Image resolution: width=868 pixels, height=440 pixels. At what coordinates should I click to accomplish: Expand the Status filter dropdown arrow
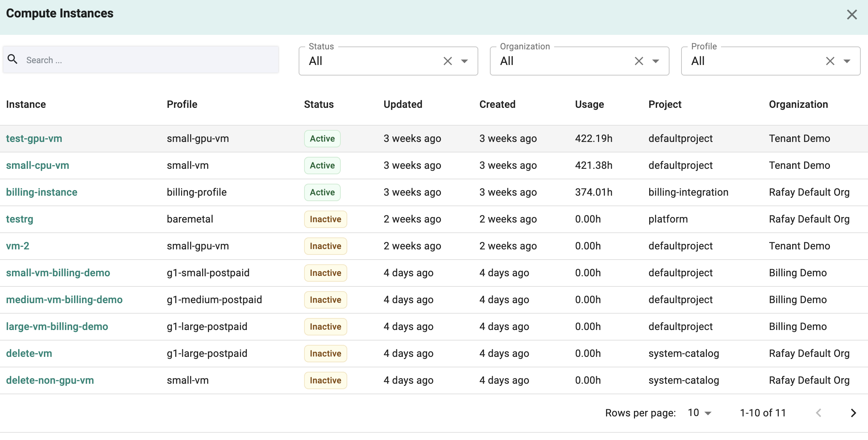tap(464, 61)
